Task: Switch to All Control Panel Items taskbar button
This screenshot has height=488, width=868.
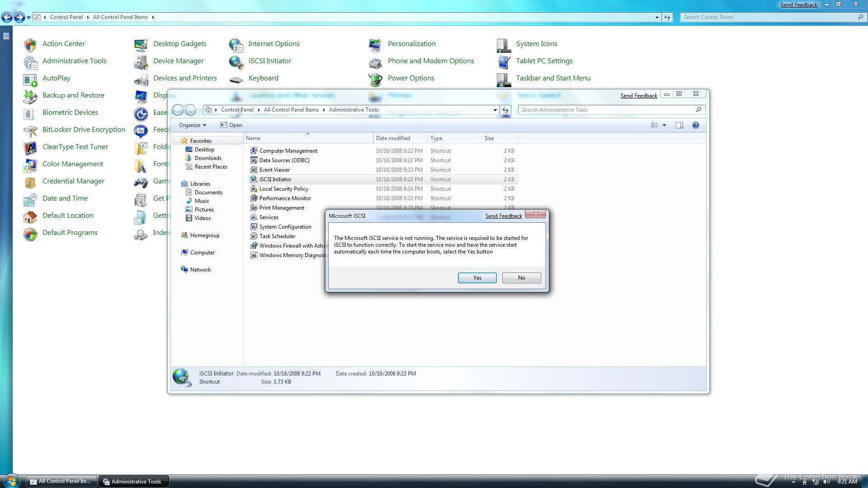Action: coord(61,481)
